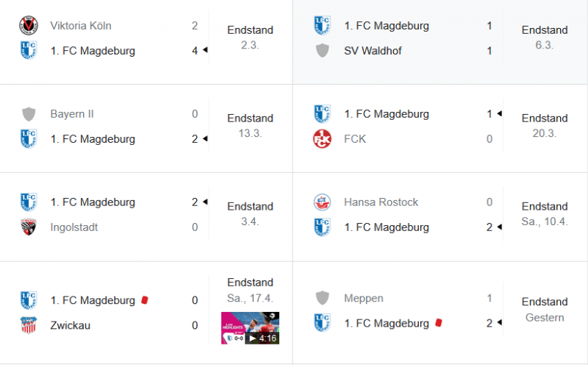
Task: Open the Endstand Gestern match details
Action: click(x=544, y=310)
